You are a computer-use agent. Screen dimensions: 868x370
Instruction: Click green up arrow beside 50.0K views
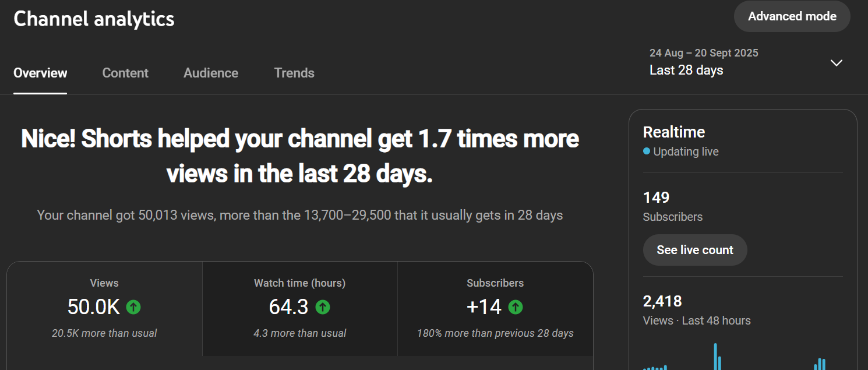coord(133,307)
